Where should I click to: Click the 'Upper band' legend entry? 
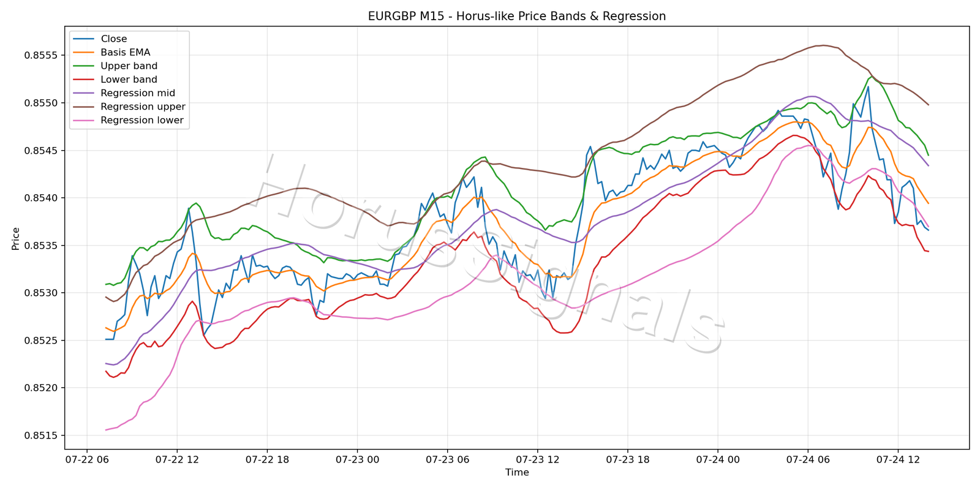pyautogui.click(x=129, y=66)
